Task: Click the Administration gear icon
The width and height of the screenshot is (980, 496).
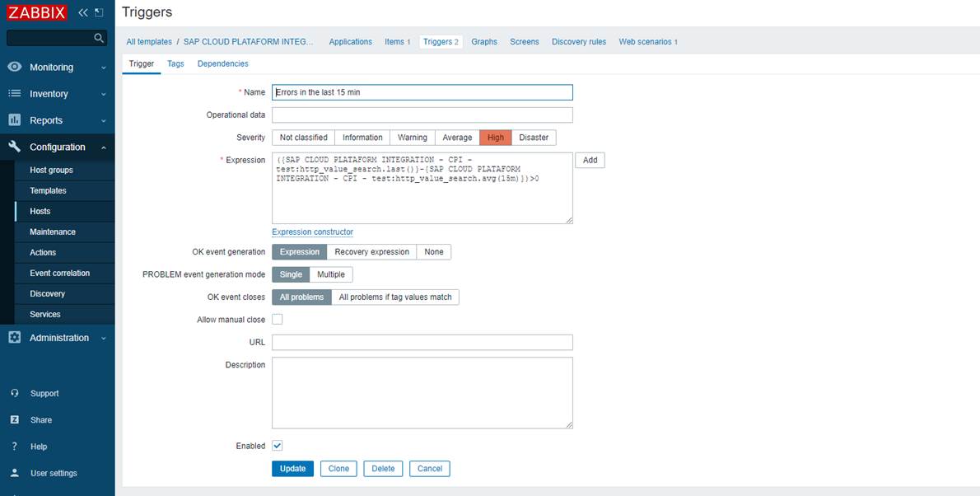Action: tap(14, 338)
